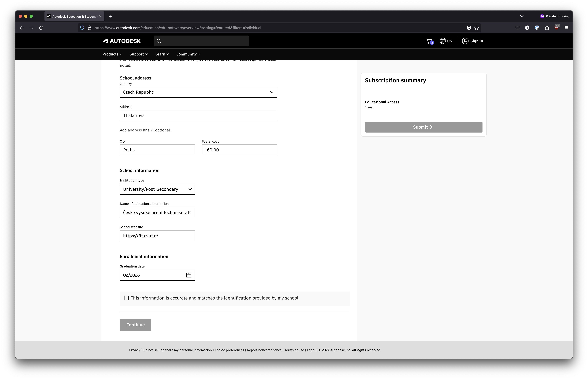
Task: Click the Graduation date field 02/2026
Action: point(157,275)
